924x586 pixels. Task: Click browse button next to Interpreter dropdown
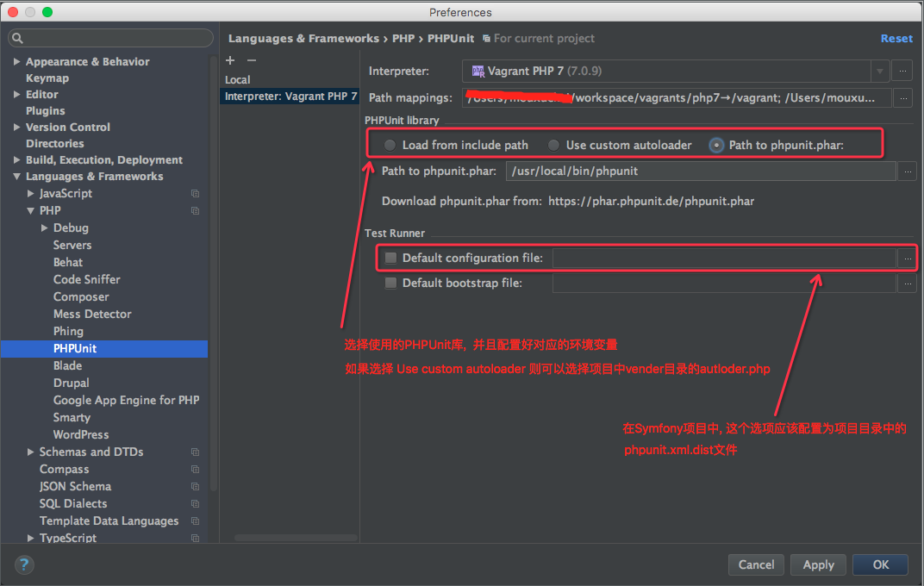[x=902, y=72]
